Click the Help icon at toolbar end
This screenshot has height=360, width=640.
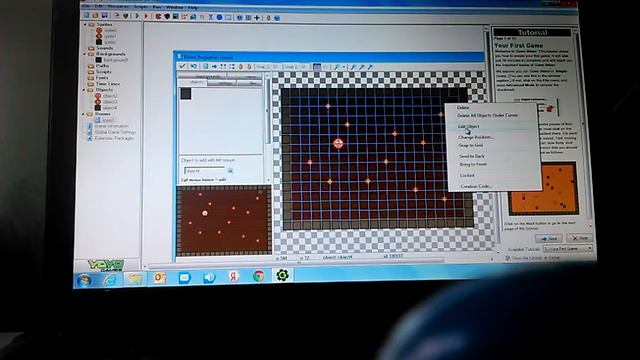click(x=277, y=18)
